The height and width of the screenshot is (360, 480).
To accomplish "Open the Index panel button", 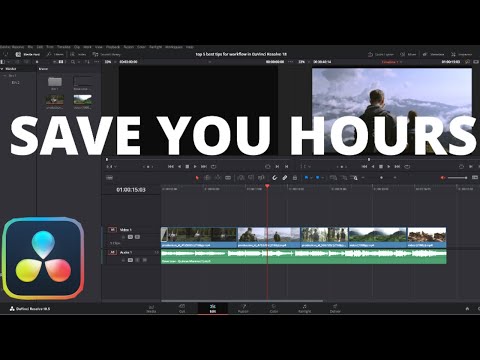I will [x=78, y=54].
